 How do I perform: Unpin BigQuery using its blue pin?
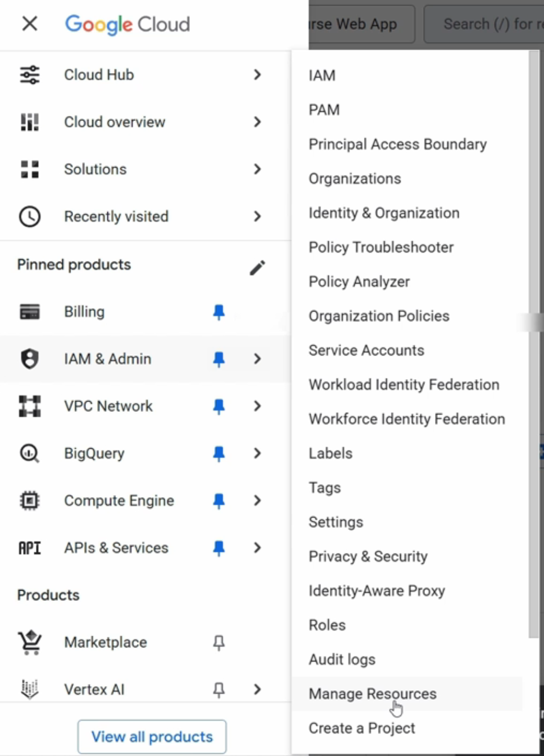tap(219, 454)
